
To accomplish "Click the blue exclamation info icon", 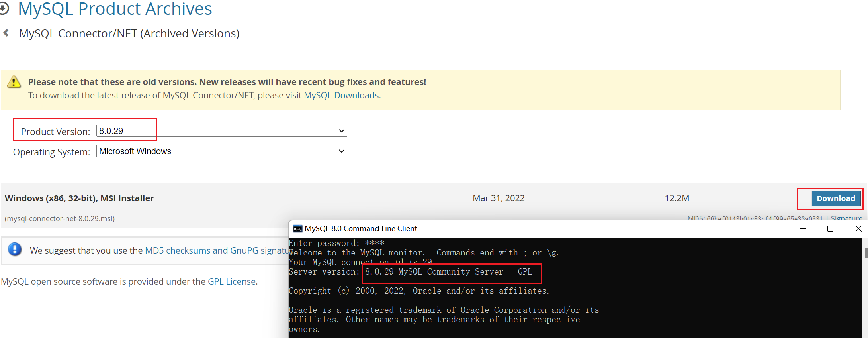I will (x=15, y=250).
